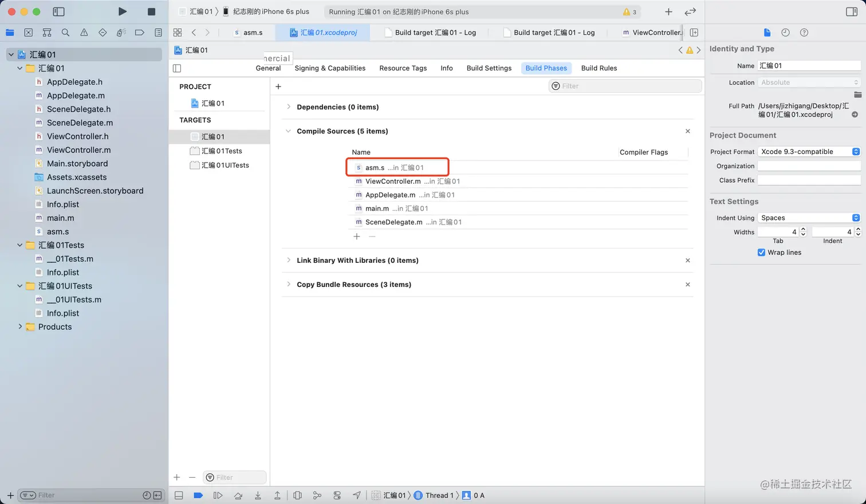
Task: Open the asm.s editor tab
Action: point(248,33)
